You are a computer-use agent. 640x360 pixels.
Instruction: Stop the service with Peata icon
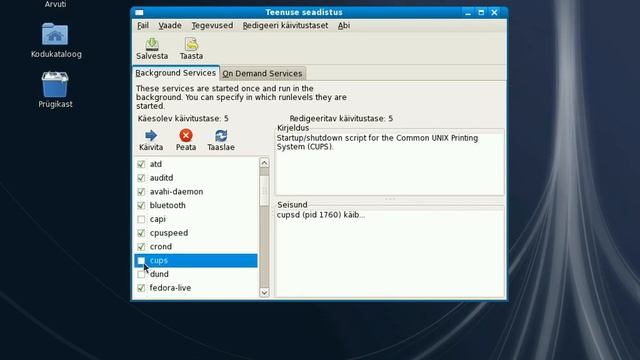tap(186, 136)
